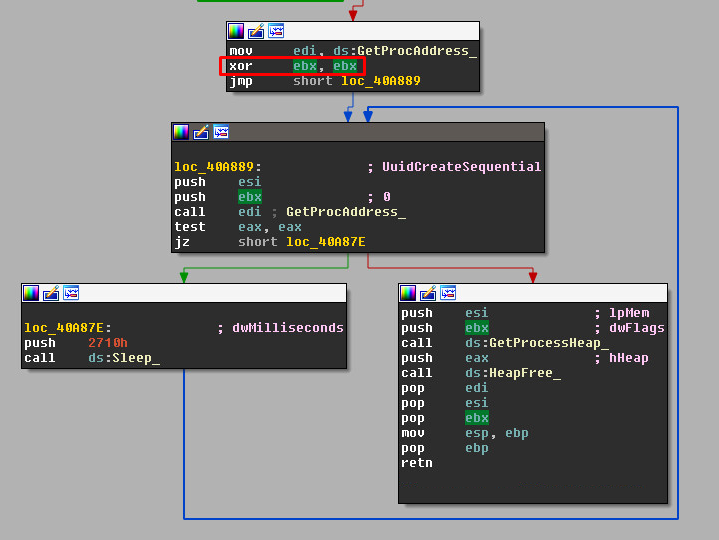Click 'push eax ; hHeap' line
The image size is (719, 540).
click(x=525, y=358)
